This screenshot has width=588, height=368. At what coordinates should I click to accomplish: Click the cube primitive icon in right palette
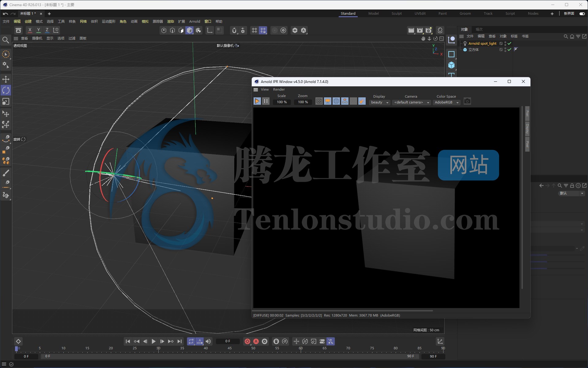[x=451, y=65]
